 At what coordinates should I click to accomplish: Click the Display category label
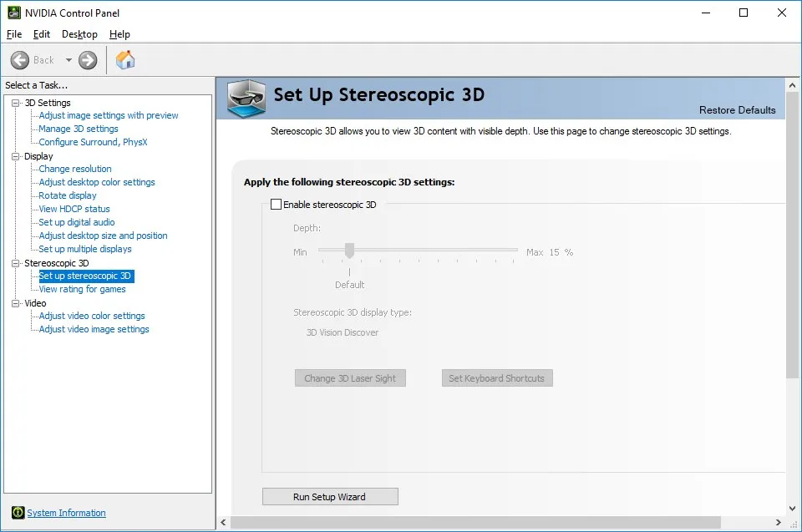tap(38, 156)
